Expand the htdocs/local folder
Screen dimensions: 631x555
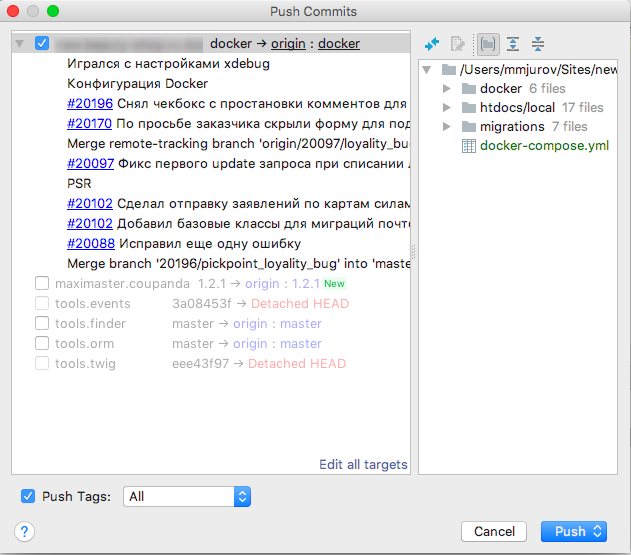tap(447, 108)
